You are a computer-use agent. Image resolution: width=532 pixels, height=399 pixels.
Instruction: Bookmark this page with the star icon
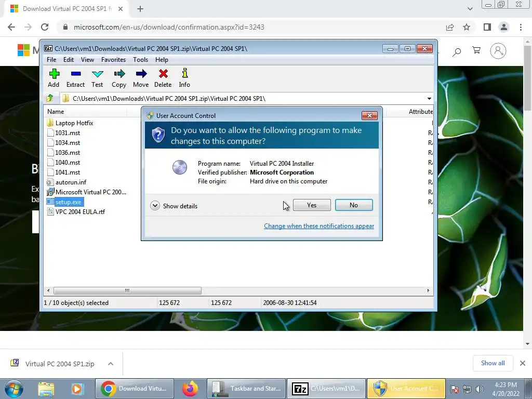point(467,27)
